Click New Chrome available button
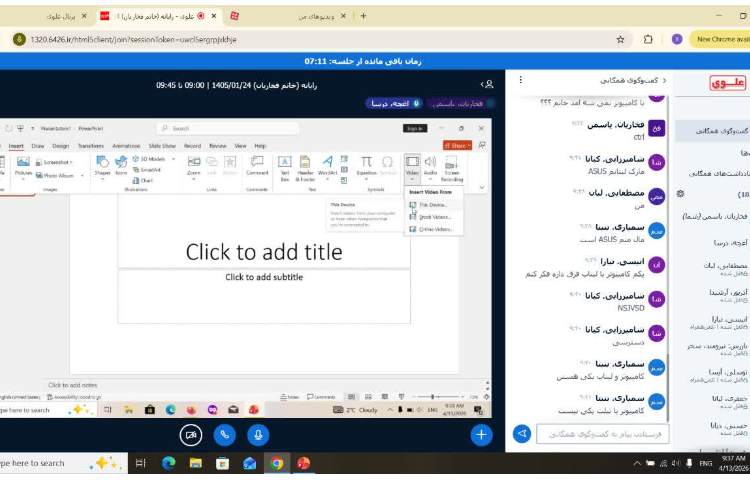This screenshot has width=750, height=480. (x=720, y=39)
